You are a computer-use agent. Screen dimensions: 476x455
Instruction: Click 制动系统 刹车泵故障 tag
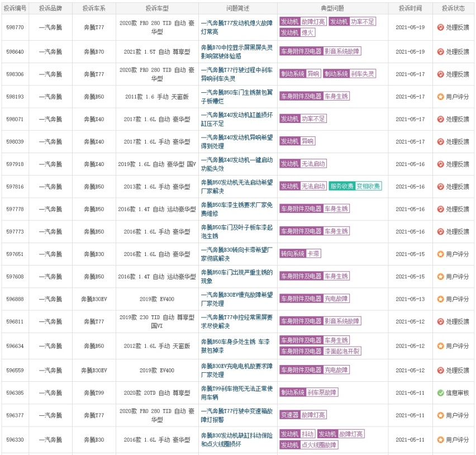[x=309, y=392]
